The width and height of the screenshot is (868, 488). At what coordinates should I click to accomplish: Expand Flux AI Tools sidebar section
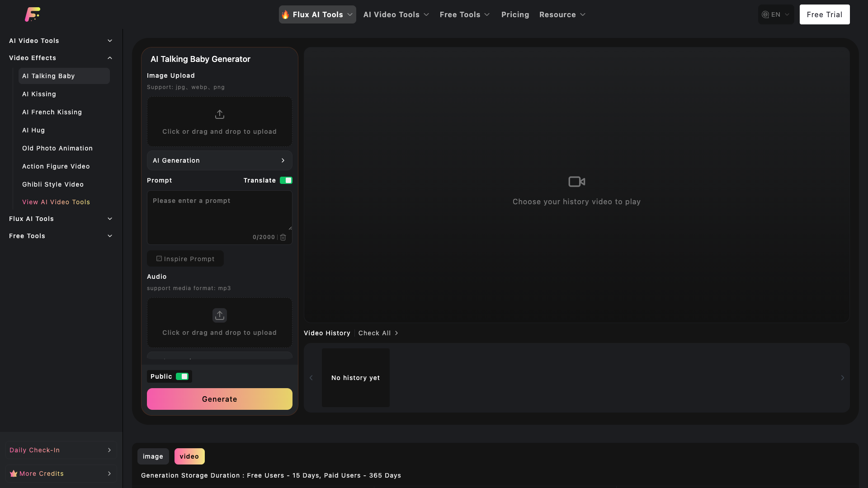tap(61, 219)
